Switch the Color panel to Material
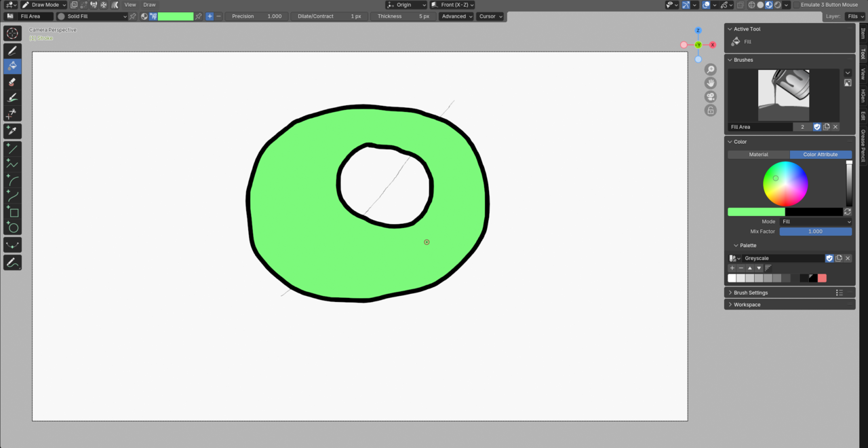Viewport: 868px width, 448px height. [x=757, y=154]
